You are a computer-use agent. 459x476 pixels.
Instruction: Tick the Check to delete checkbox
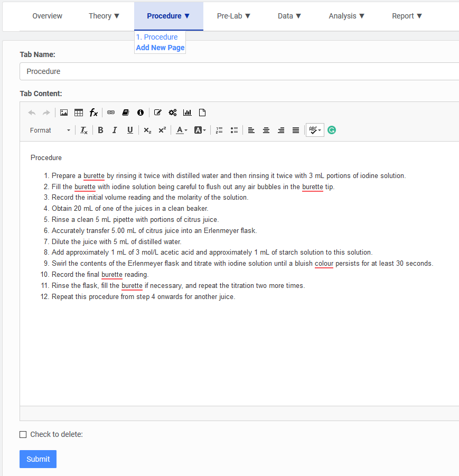(x=23, y=435)
